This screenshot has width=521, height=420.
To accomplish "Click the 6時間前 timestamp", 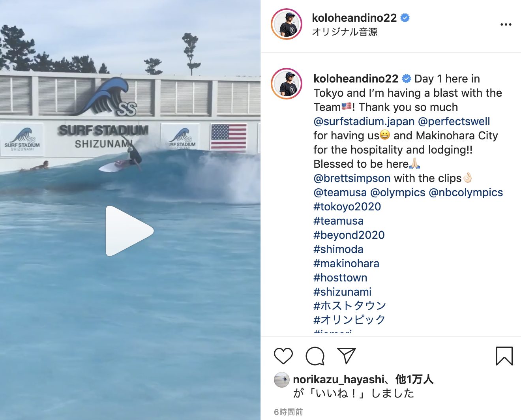I will tap(289, 412).
